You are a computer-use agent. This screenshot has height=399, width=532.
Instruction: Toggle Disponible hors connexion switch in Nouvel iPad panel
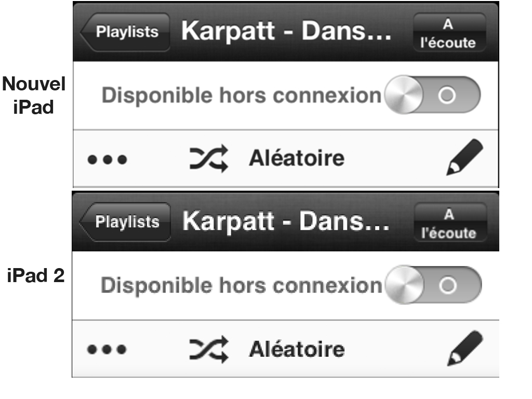433,95
